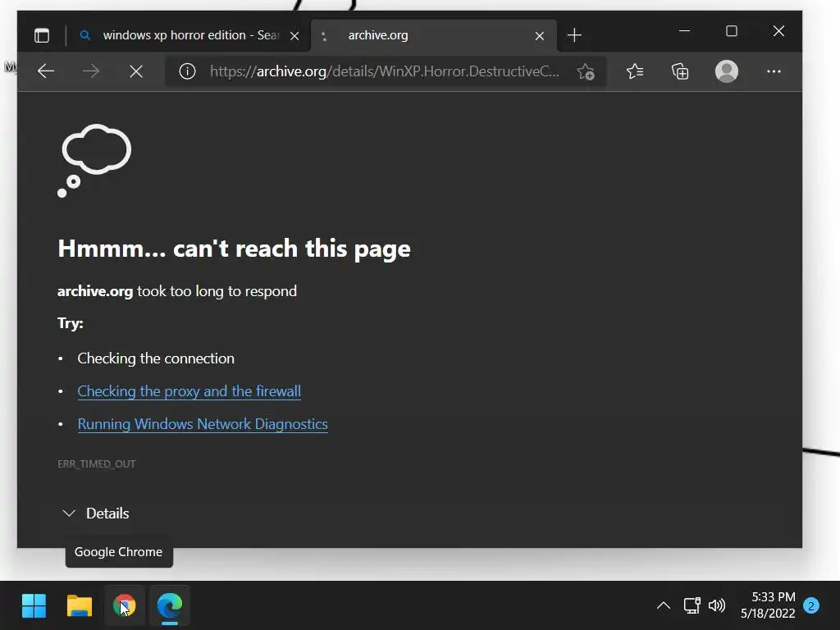840x630 pixels.
Task: Open the notification count badge
Action: pyautogui.click(x=811, y=606)
